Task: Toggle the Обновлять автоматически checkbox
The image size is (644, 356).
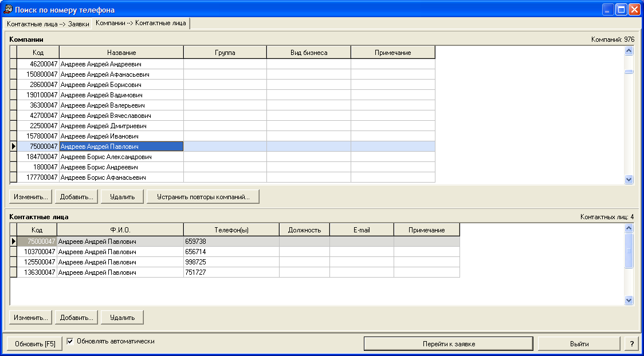Action: (x=70, y=341)
